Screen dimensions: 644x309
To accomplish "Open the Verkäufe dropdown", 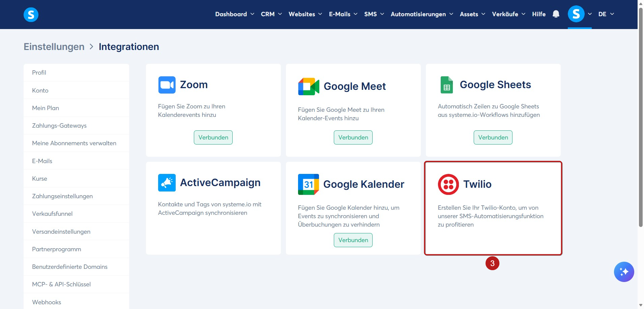I will [508, 14].
